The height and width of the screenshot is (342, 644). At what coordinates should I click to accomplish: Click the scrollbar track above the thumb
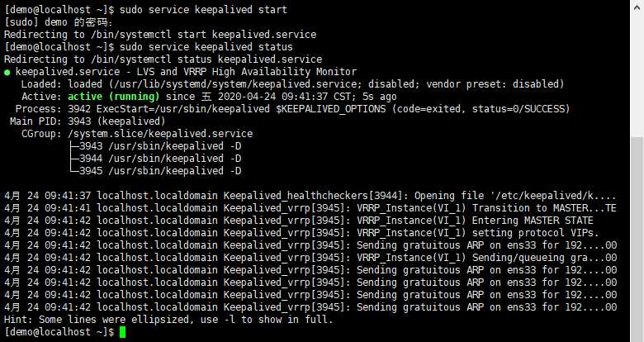pos(637,69)
